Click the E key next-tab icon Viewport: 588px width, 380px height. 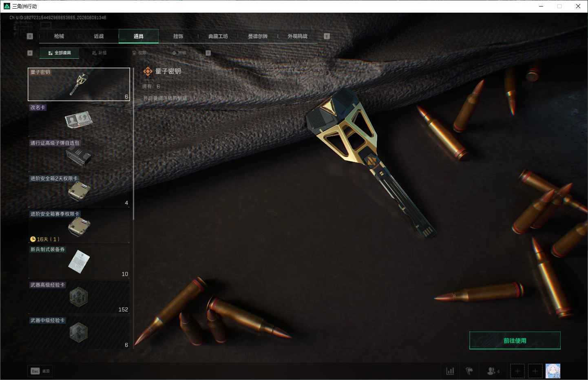[x=327, y=36]
